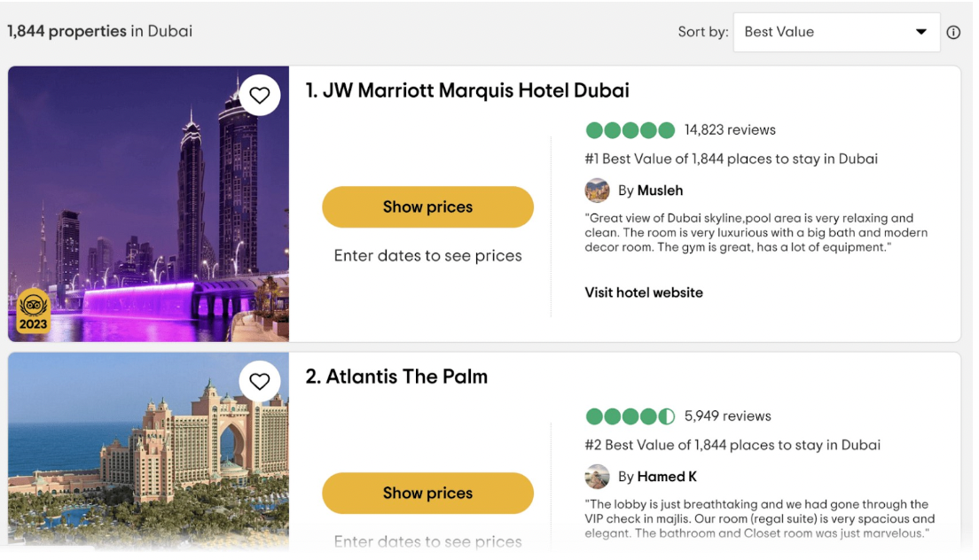The width and height of the screenshot is (979, 560).
Task: Click the Travelers' Choice 2023 badge
Action: click(32, 310)
